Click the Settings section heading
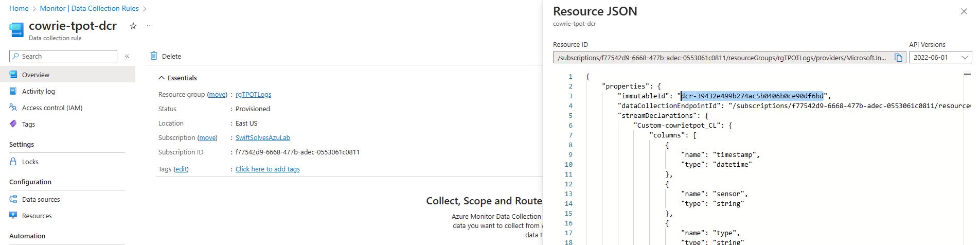 [x=22, y=144]
